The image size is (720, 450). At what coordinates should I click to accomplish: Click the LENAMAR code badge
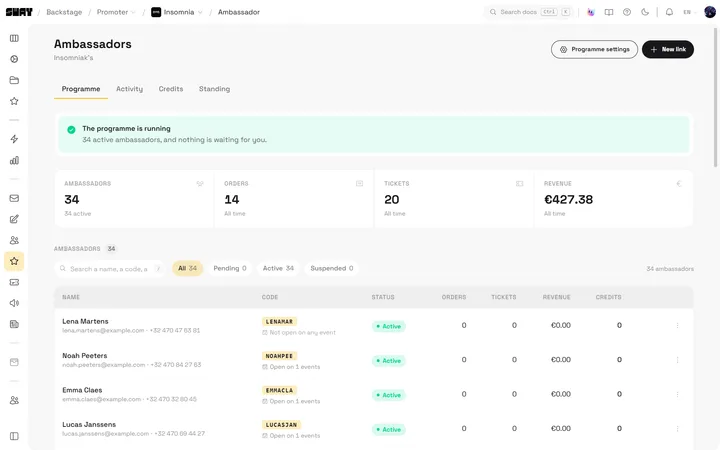[279, 321]
